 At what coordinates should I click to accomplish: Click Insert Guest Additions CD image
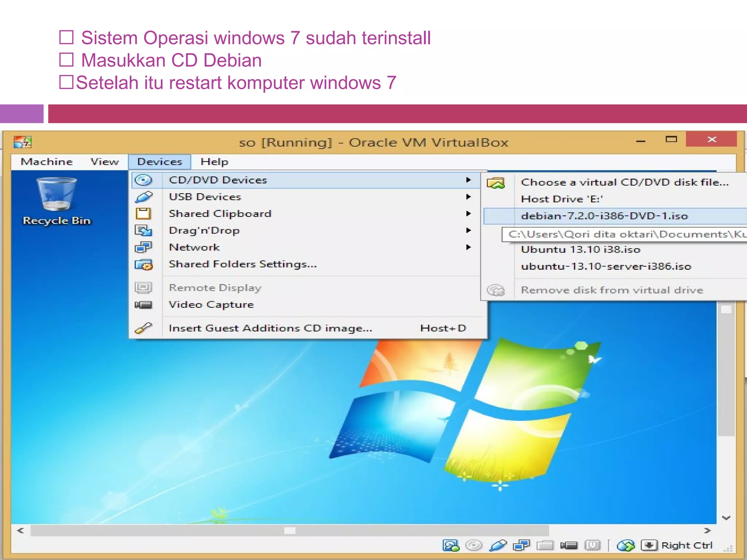(270, 328)
